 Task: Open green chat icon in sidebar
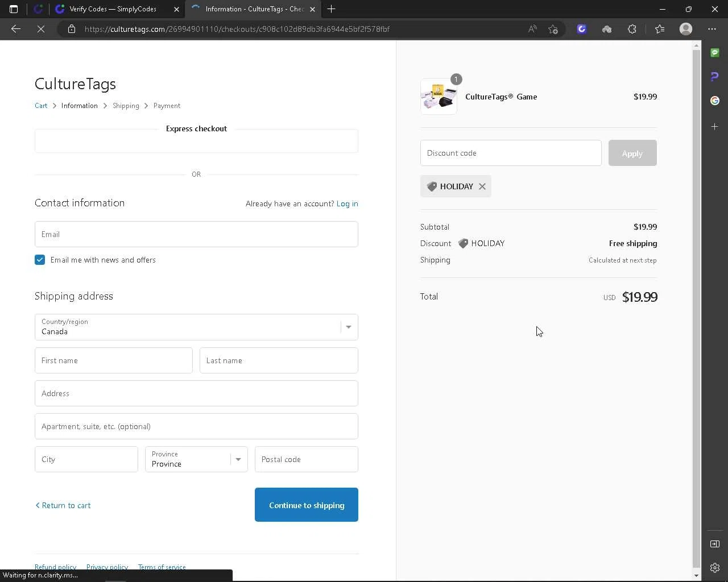coord(715,53)
